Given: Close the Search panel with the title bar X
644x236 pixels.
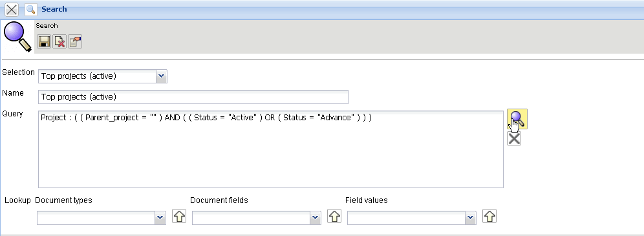Looking at the screenshot, I should pos(12,9).
